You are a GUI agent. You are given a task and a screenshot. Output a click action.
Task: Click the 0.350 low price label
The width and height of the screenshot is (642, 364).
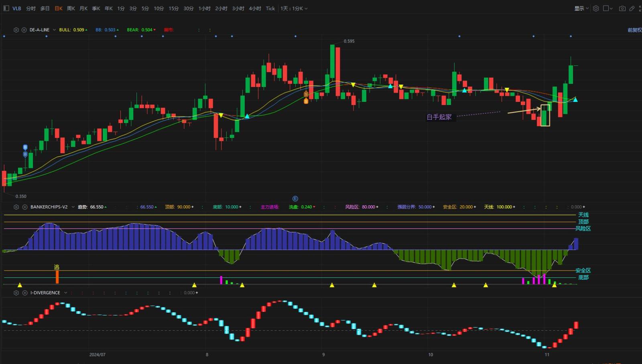(x=21, y=196)
